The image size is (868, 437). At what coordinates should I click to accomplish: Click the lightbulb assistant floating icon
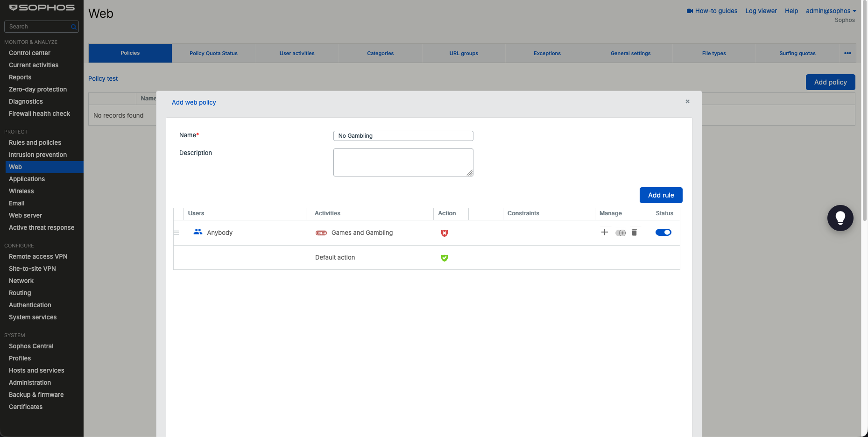840,218
